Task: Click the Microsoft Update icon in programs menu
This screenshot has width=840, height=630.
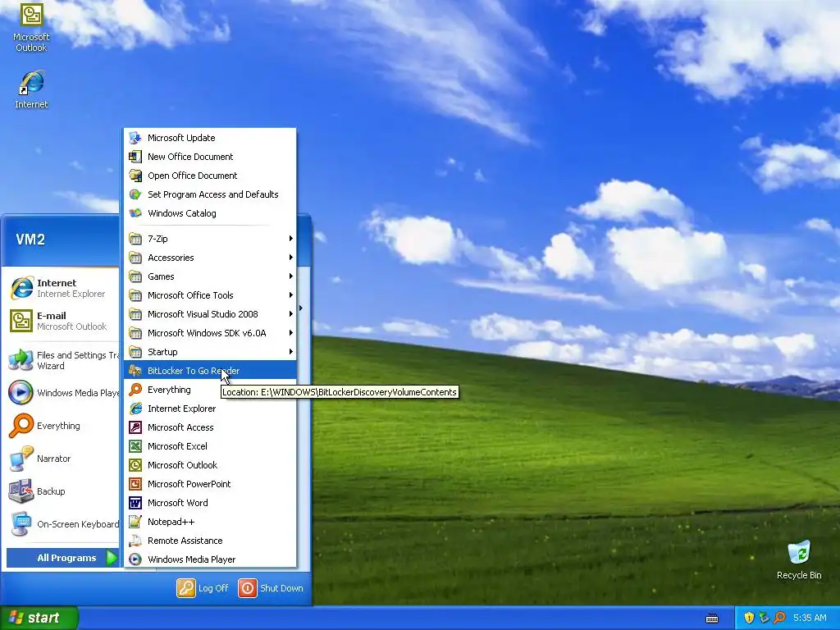Action: [135, 138]
